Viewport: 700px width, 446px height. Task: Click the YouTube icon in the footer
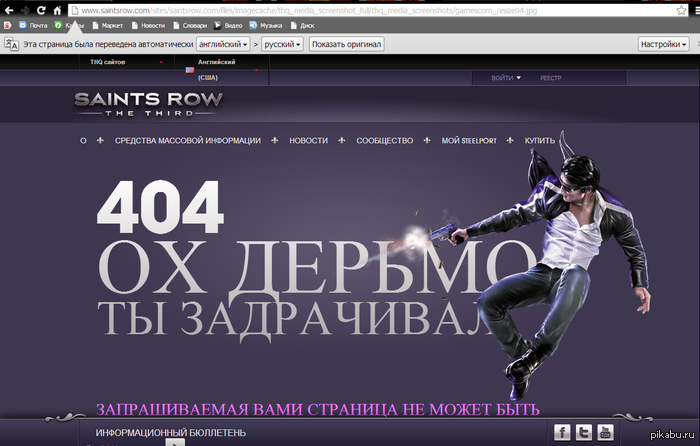tap(605, 432)
